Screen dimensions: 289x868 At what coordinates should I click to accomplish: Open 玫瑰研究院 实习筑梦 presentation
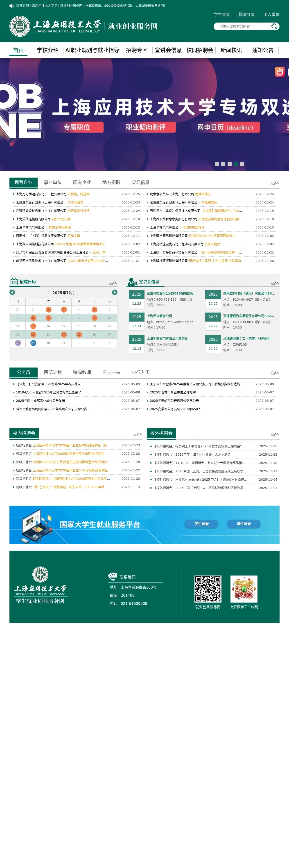(x=247, y=338)
